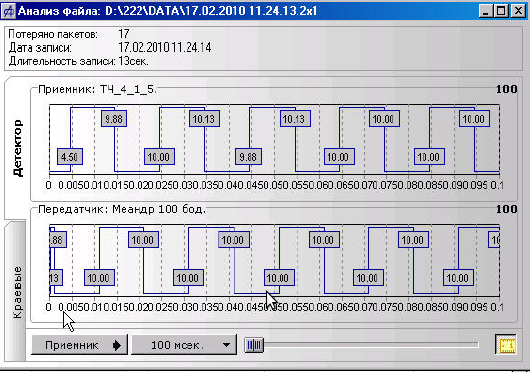Viewport: 530px width, 372px height.
Task: Click the Приемник button
Action: click(79, 345)
